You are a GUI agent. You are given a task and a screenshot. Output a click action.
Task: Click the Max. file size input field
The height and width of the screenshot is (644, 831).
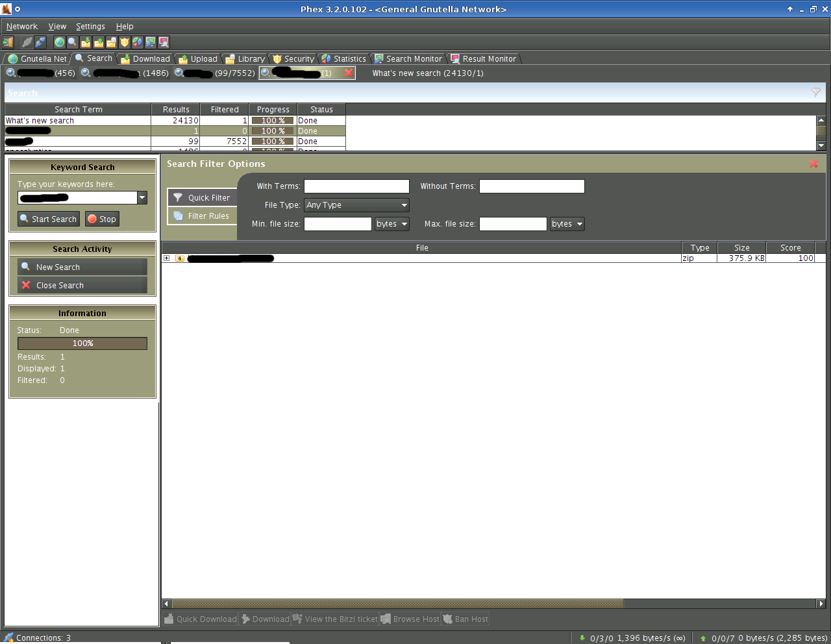coord(513,224)
